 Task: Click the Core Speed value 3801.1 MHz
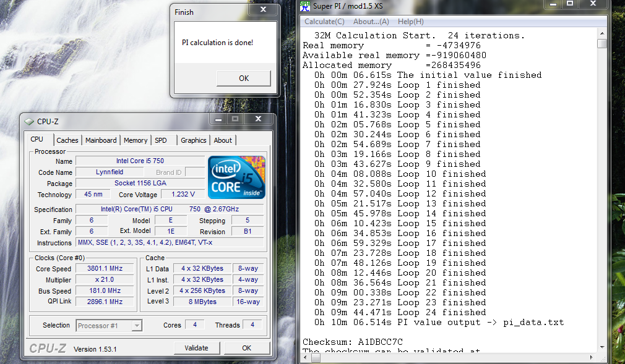(105, 268)
